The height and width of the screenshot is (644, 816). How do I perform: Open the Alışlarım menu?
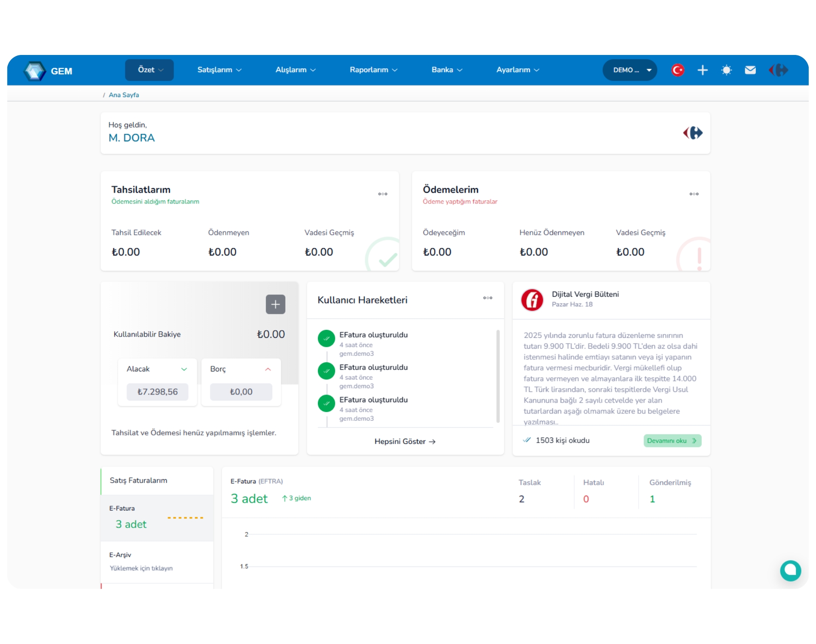pyautogui.click(x=295, y=70)
